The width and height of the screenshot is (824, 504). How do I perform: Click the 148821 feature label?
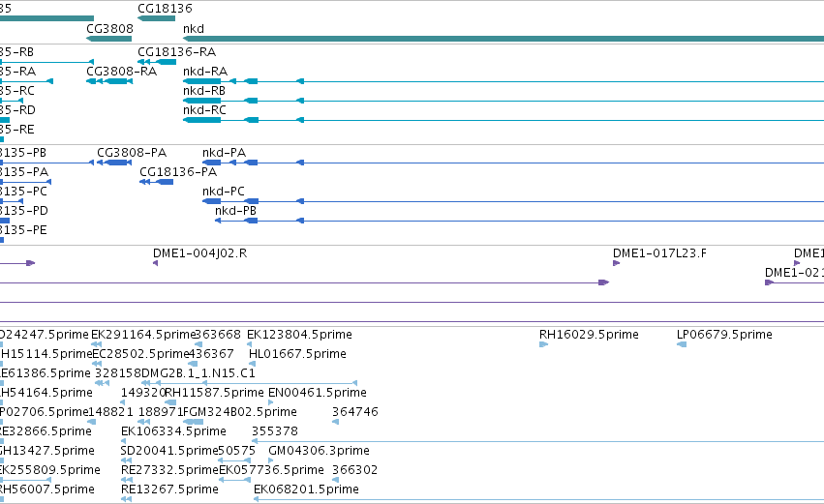tap(110, 413)
